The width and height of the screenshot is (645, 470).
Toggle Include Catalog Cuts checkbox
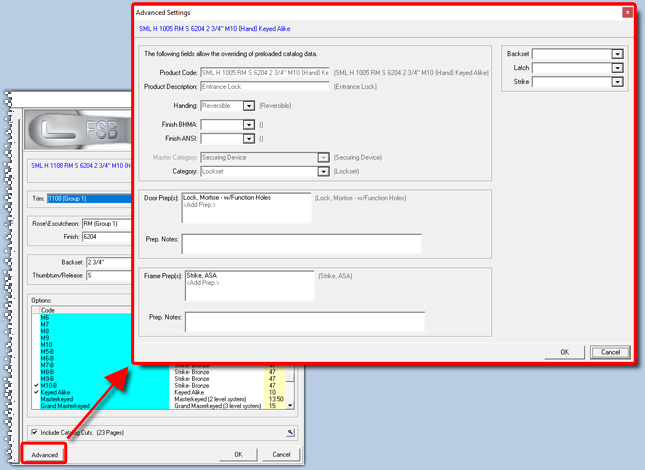coord(35,432)
